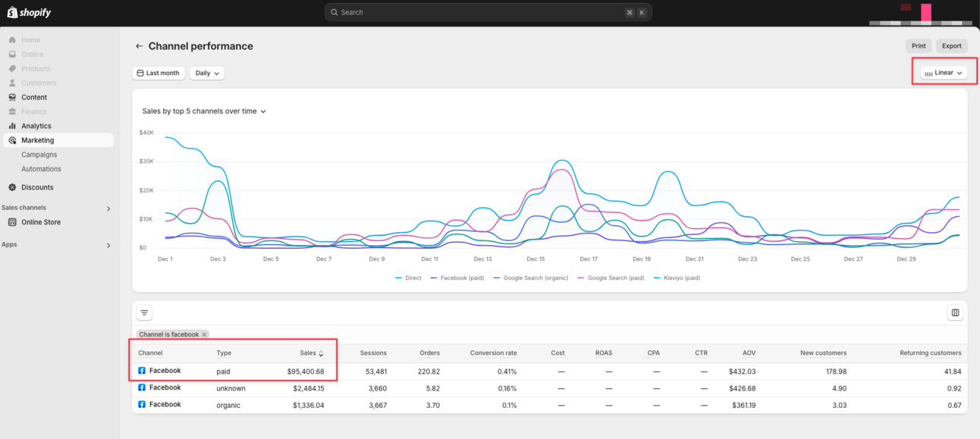Click the New customers column header
The image size is (980, 439).
[823, 353]
